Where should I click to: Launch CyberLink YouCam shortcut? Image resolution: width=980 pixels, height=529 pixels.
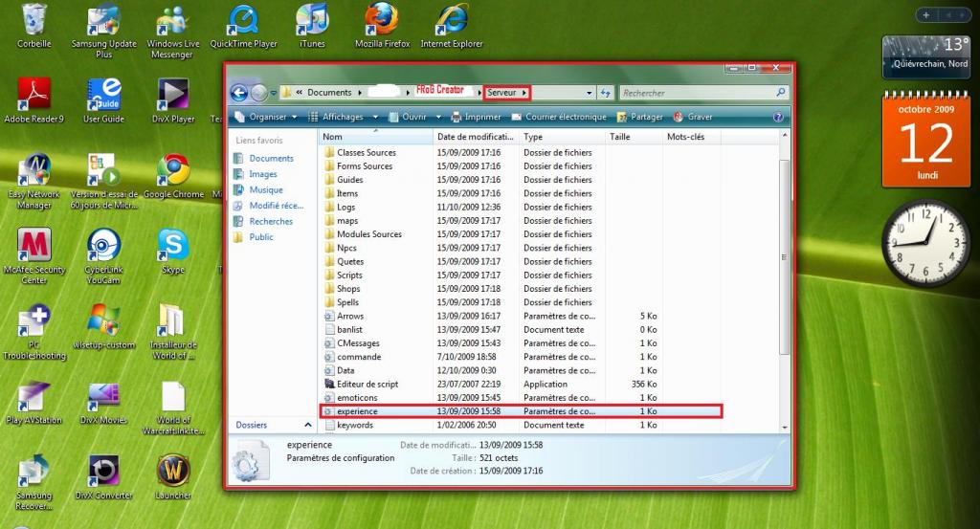tap(103, 256)
